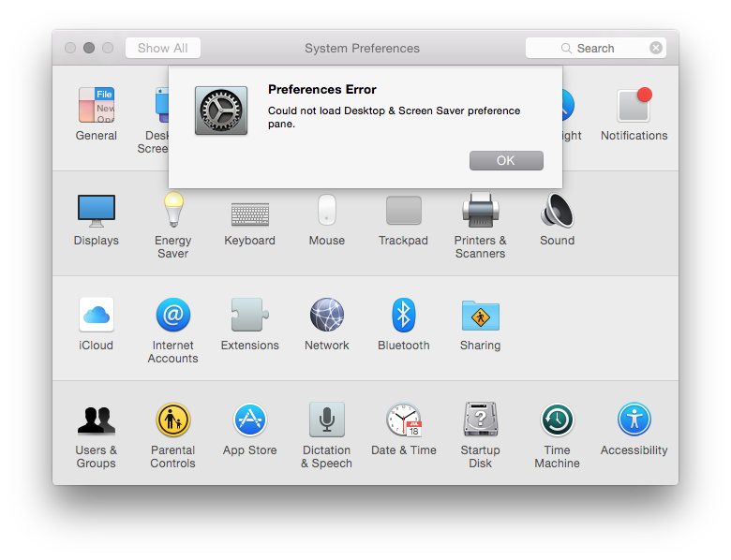This screenshot has width=731, height=560.
Task: Open Printers & Scanners pane
Action: (480, 210)
